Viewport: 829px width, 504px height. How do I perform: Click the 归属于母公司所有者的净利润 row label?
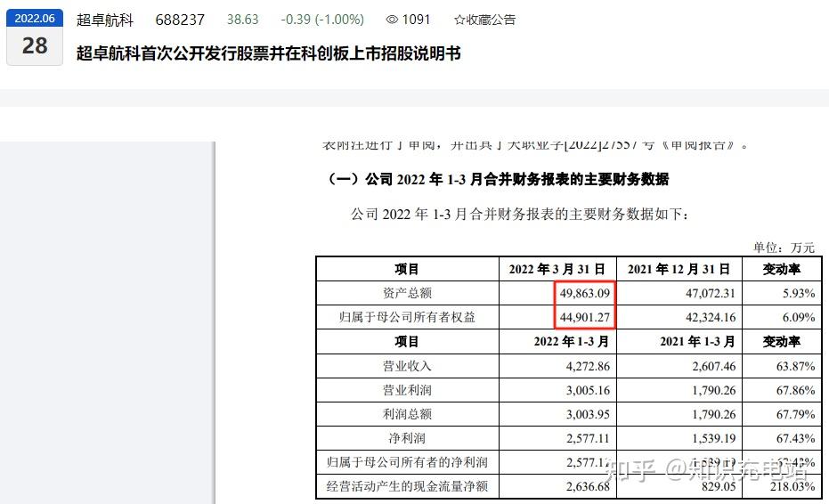[407, 462]
